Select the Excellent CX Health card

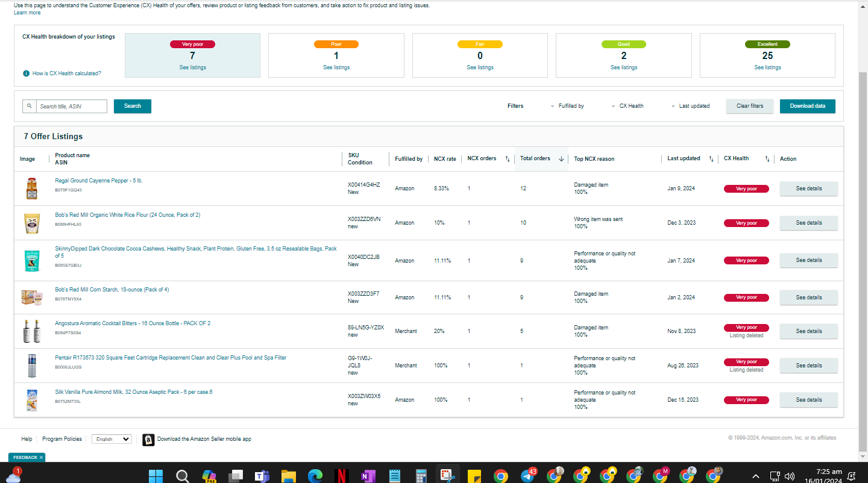click(767, 55)
